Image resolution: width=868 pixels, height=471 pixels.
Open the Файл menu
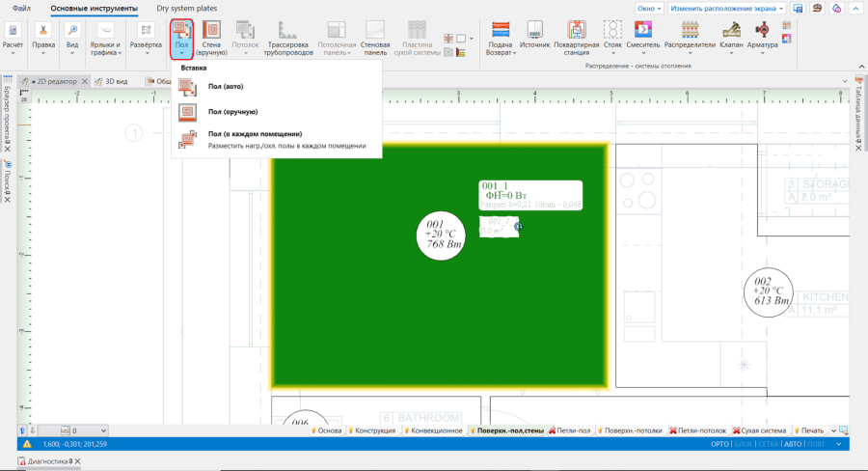pyautogui.click(x=21, y=9)
